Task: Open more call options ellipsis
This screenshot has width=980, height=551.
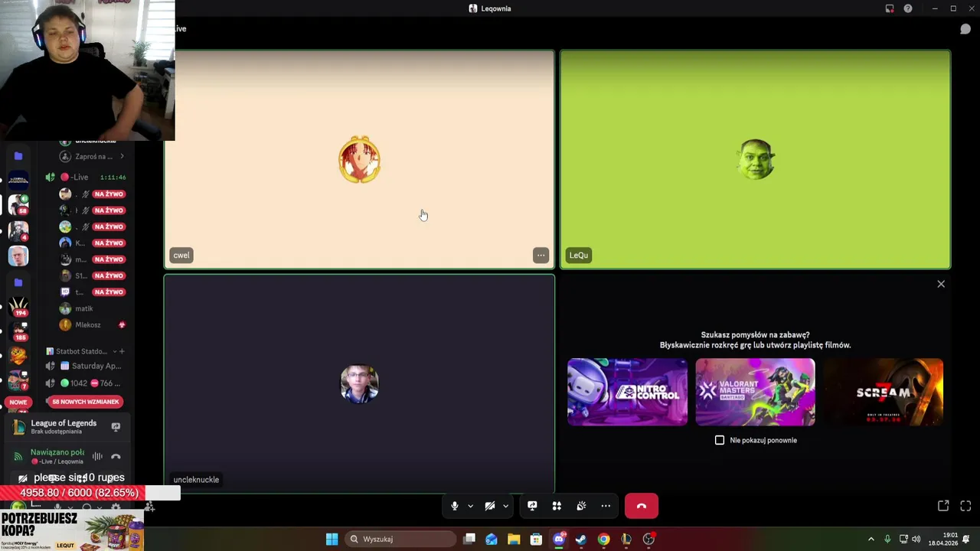Action: (x=606, y=506)
